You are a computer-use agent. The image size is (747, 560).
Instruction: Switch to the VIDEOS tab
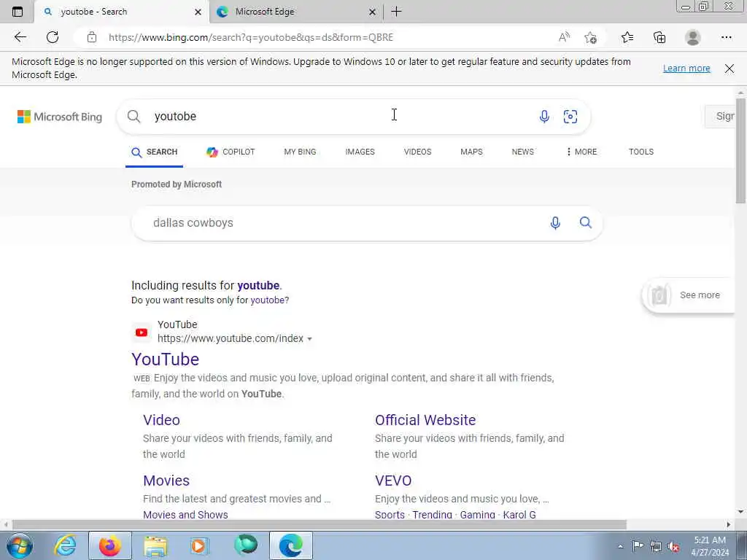pos(418,152)
